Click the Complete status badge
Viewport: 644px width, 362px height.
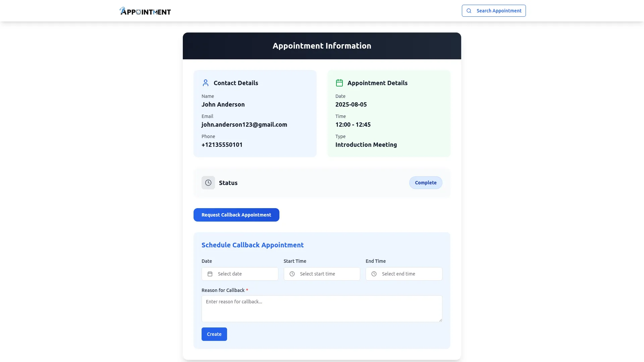(425, 183)
